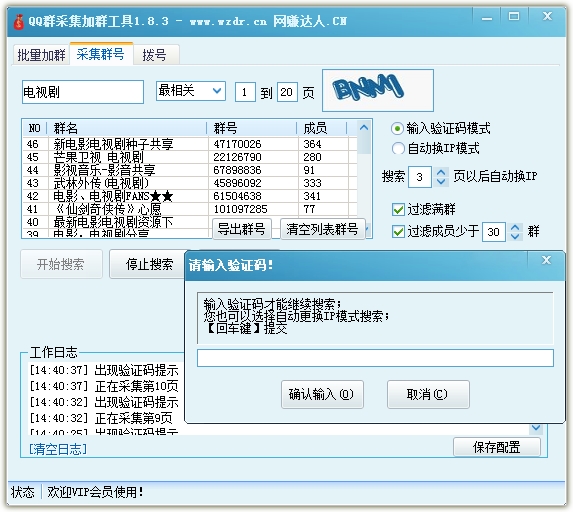
Task: Increase the member threshold stepper
Action: 515,227
